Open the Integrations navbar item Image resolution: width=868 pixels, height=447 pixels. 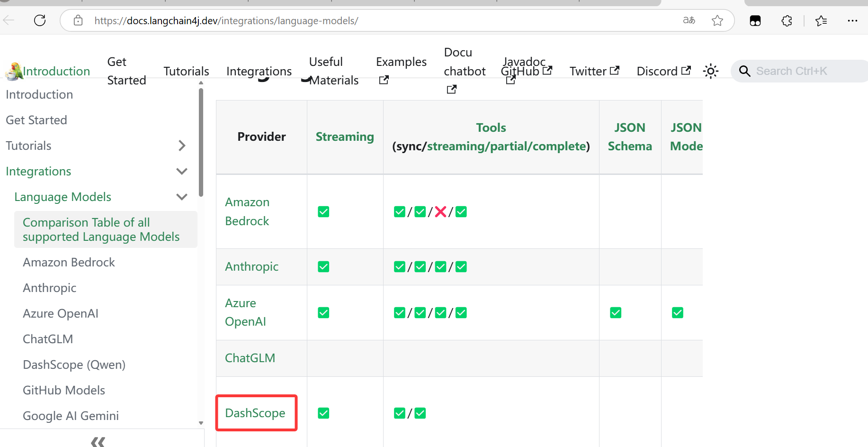(259, 71)
